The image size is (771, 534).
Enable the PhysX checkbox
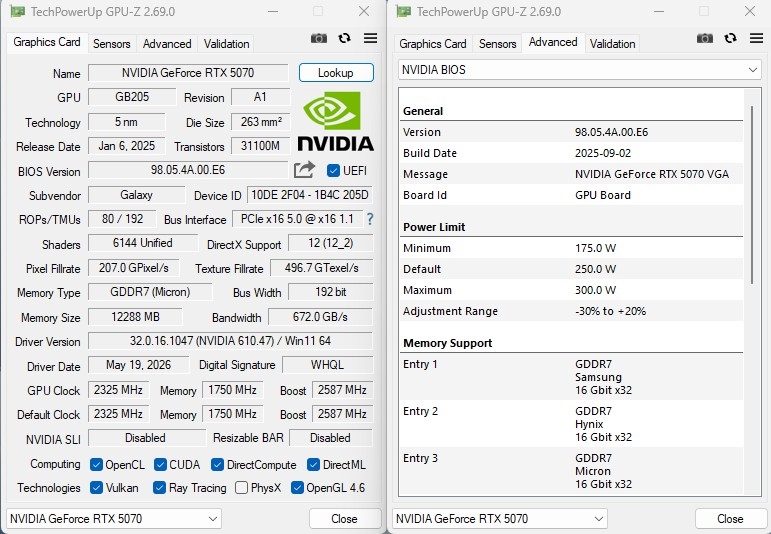[241, 488]
